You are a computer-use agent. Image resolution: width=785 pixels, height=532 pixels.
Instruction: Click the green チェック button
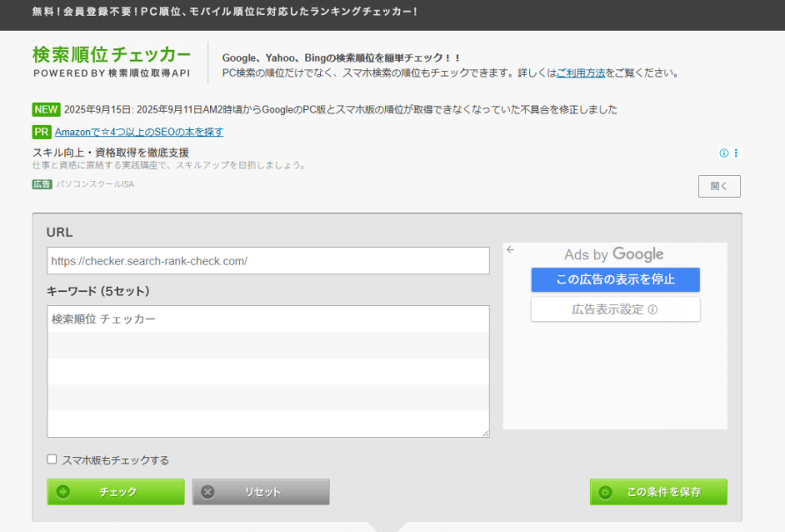(116, 492)
